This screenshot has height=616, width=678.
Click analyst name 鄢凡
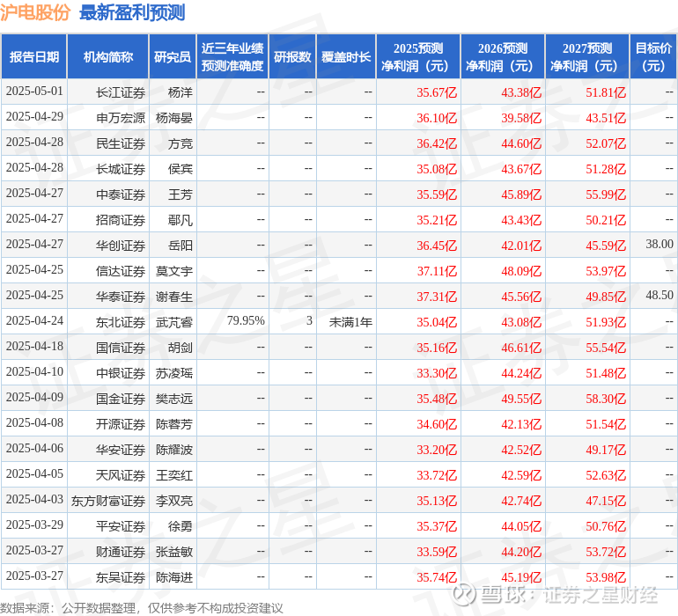coord(181,220)
